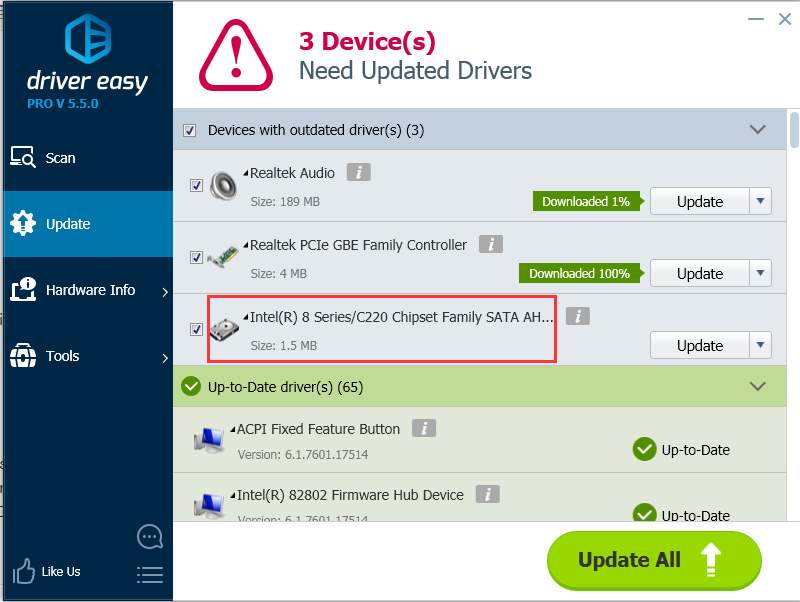The image size is (800, 602).
Task: Click the network card icon for Realtek PCIe
Action: pos(223,257)
